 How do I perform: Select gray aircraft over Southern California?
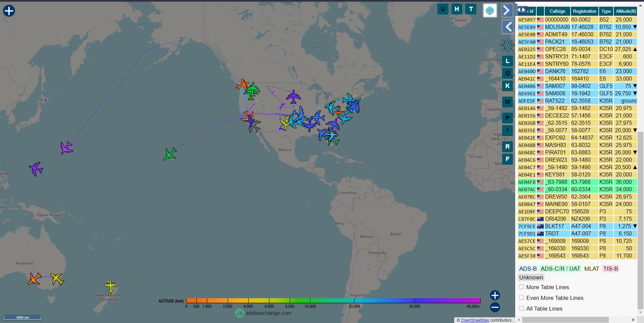[255, 127]
